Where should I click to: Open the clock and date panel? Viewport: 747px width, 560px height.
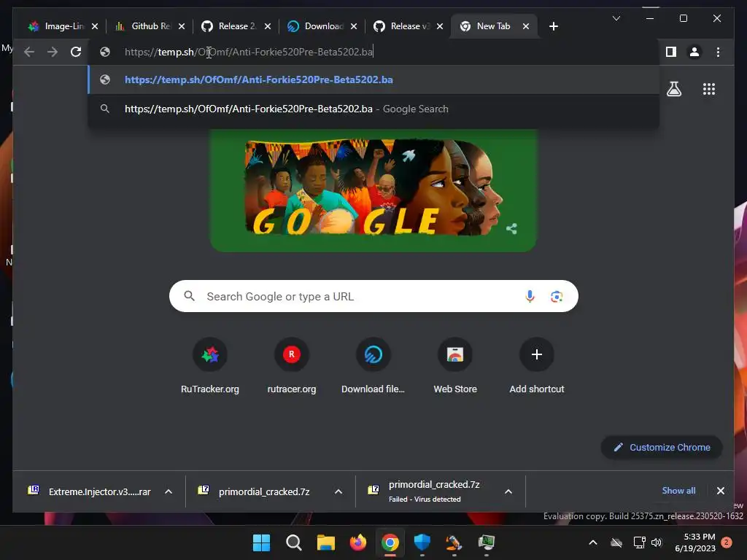[x=694, y=542]
